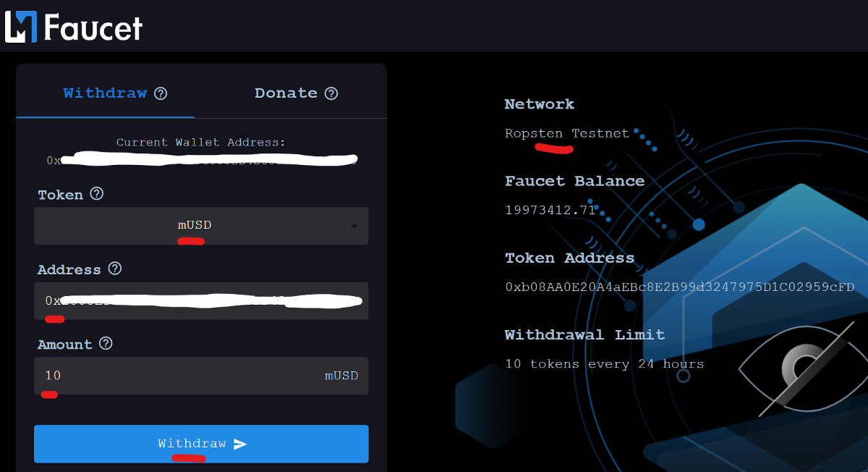The width and height of the screenshot is (868, 472).
Task: Click the help icon beside Donate tab
Action: click(x=331, y=93)
